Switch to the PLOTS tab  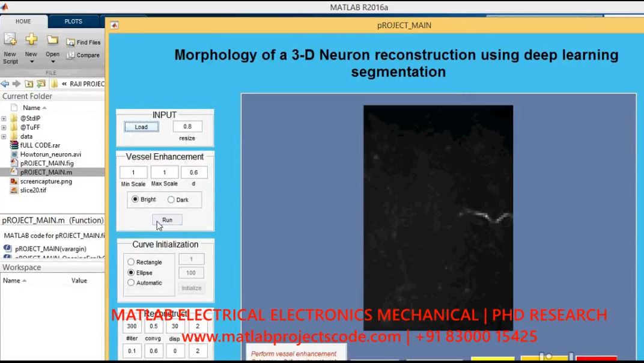coord(73,21)
